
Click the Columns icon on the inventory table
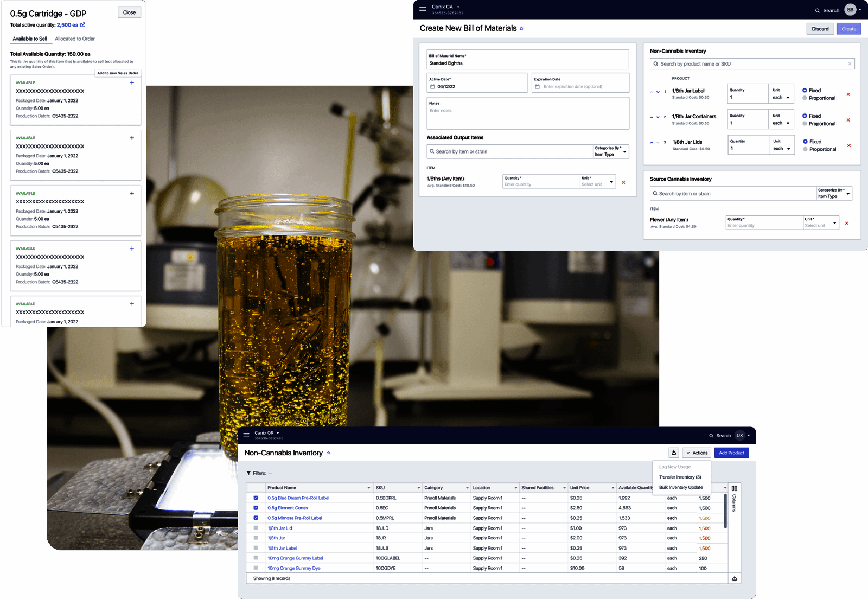pos(734,488)
